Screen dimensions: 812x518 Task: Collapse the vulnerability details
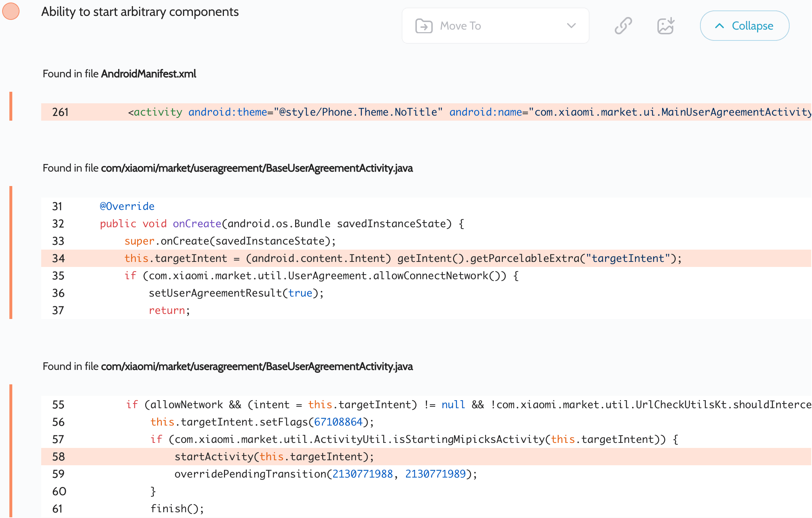tap(744, 26)
